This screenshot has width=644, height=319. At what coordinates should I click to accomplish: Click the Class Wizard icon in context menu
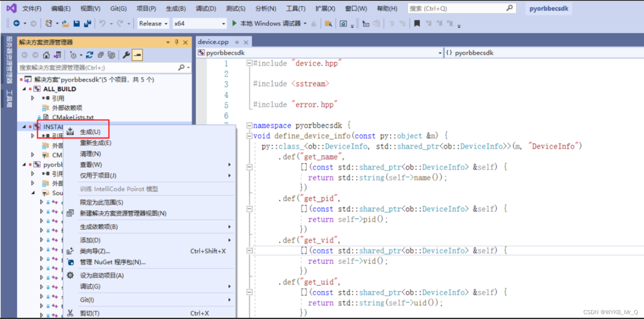point(70,251)
